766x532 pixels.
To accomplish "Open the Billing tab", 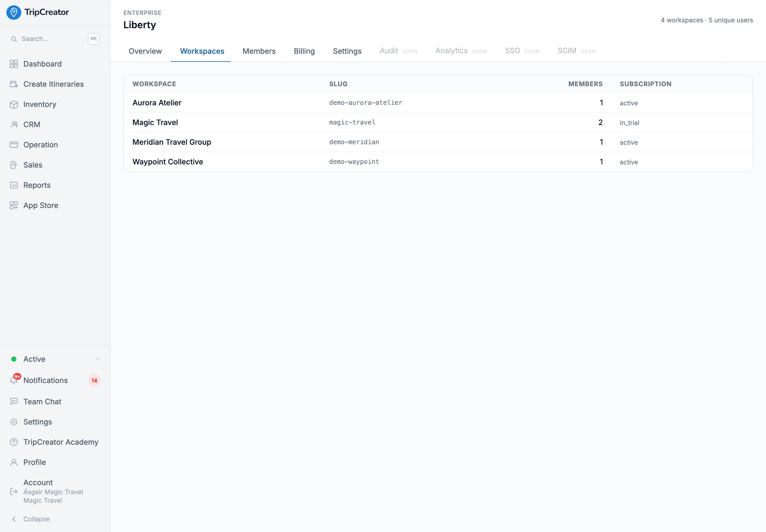I will pyautogui.click(x=304, y=51).
